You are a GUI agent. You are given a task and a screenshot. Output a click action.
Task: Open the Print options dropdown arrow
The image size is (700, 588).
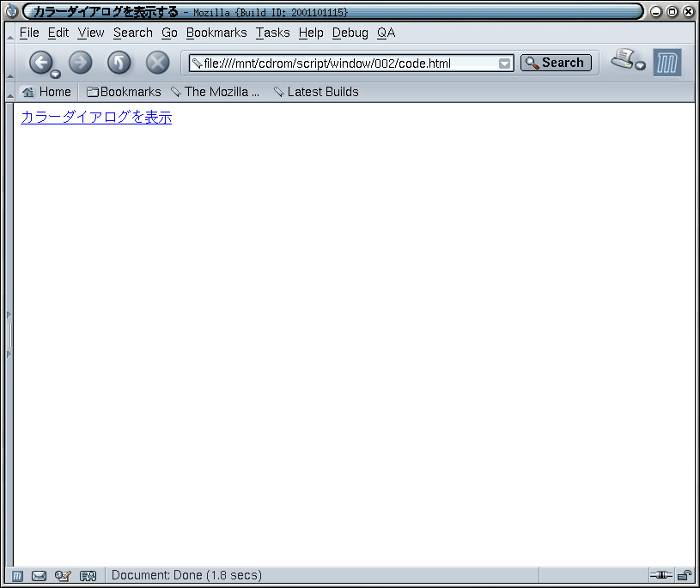[x=640, y=66]
